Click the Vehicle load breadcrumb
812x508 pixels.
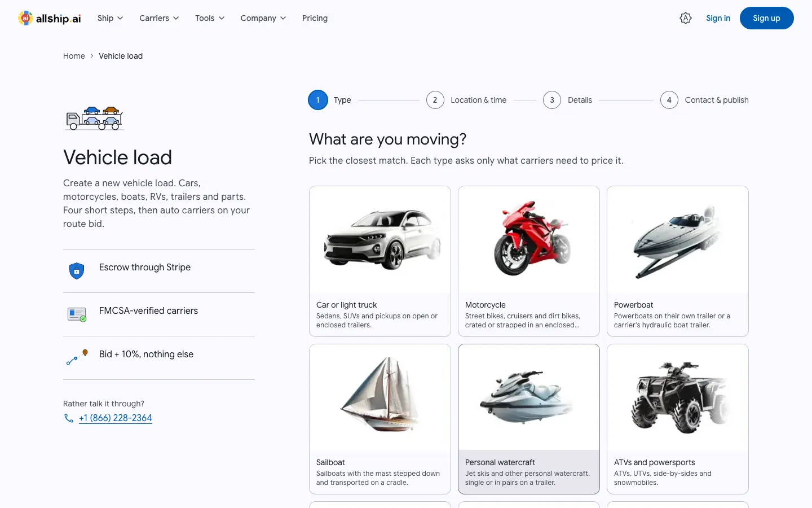coord(121,56)
